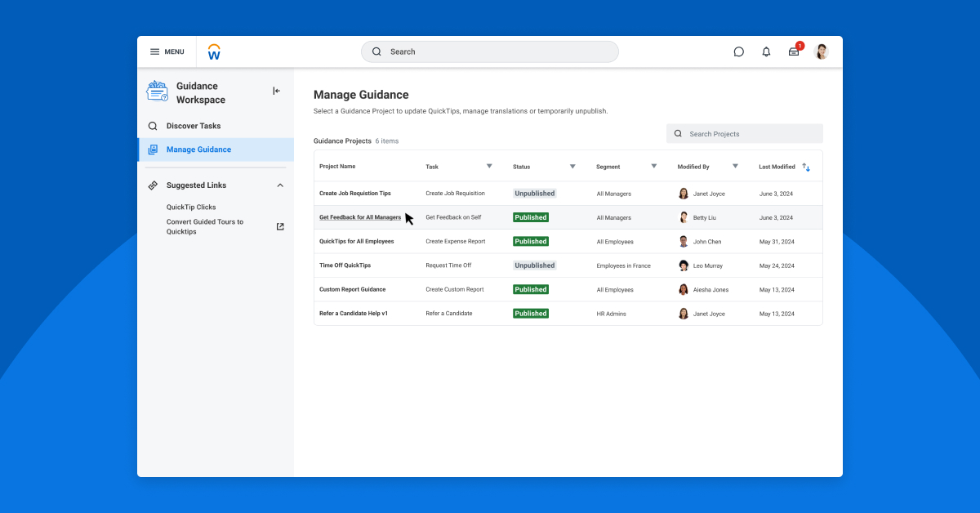This screenshot has height=513, width=980.
Task: Toggle the Last Modified sort order
Action: [x=806, y=167]
